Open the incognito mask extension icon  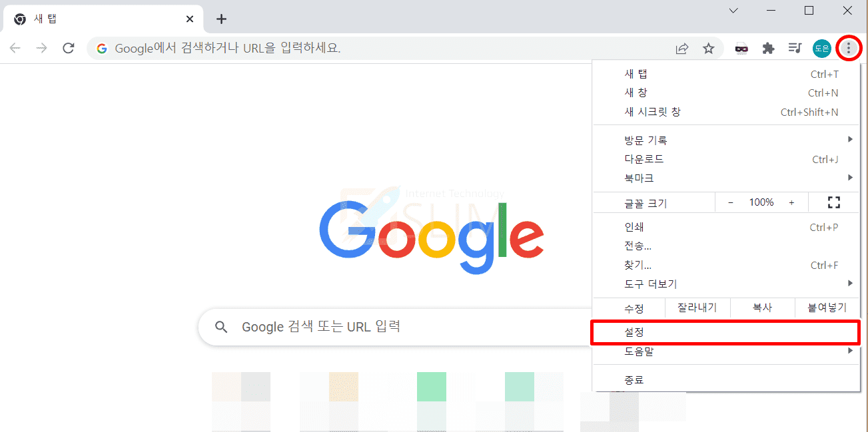(741, 48)
